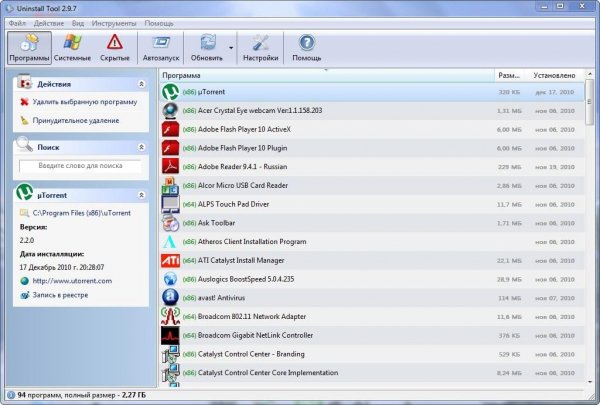This screenshot has height=405, width=600.
Task: Select the Broadcom 802.11 Network Adapter icon
Action: 170,317
